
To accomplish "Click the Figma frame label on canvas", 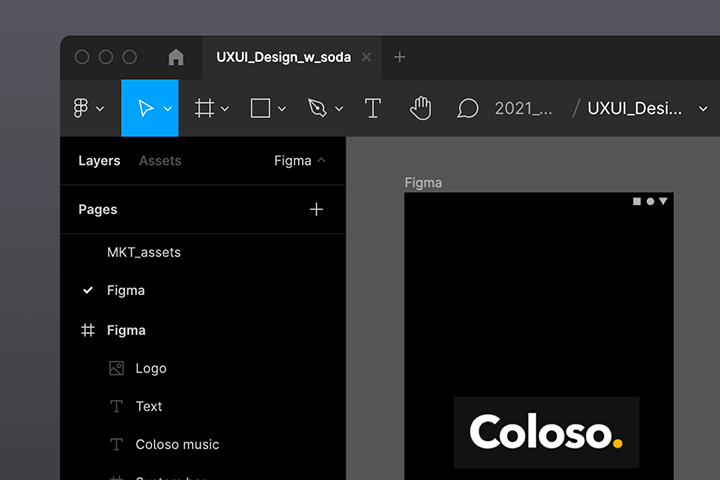I will [x=423, y=183].
